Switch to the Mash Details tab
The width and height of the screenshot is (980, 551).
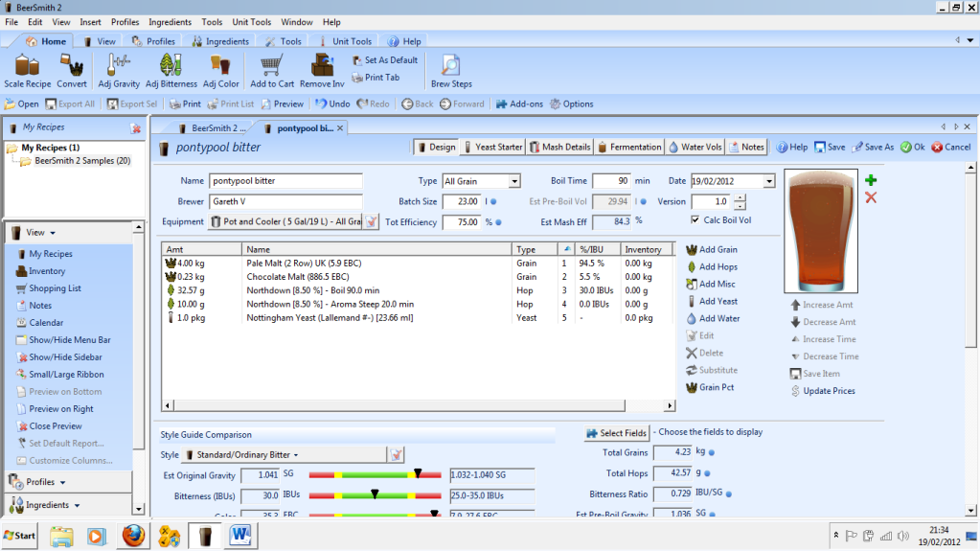click(x=560, y=147)
